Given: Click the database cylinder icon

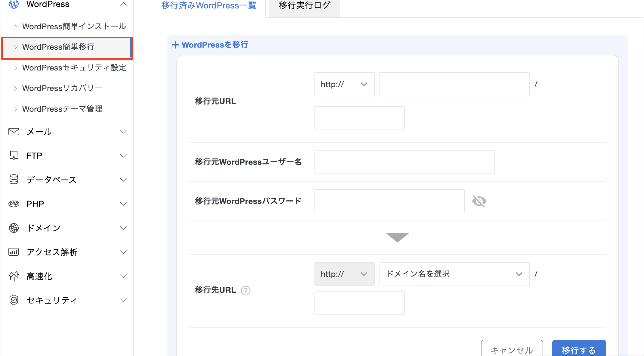Looking at the screenshot, I should pyautogui.click(x=14, y=180).
